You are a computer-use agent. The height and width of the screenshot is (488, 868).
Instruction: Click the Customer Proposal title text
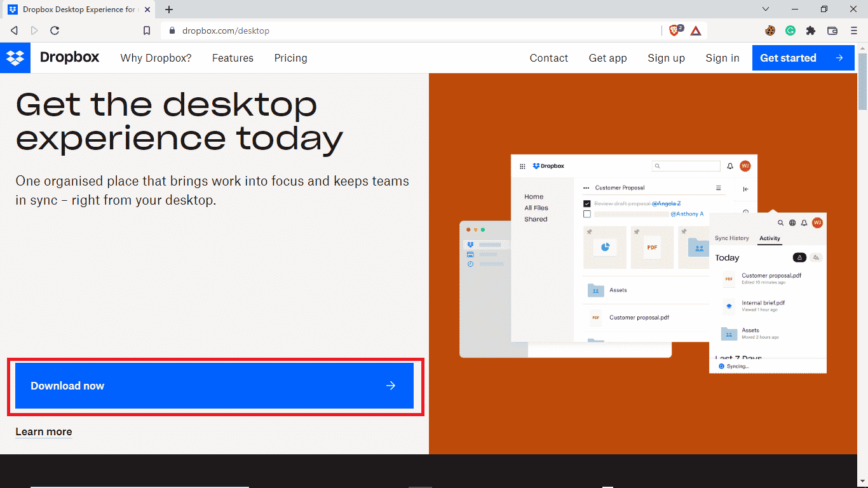(x=620, y=188)
